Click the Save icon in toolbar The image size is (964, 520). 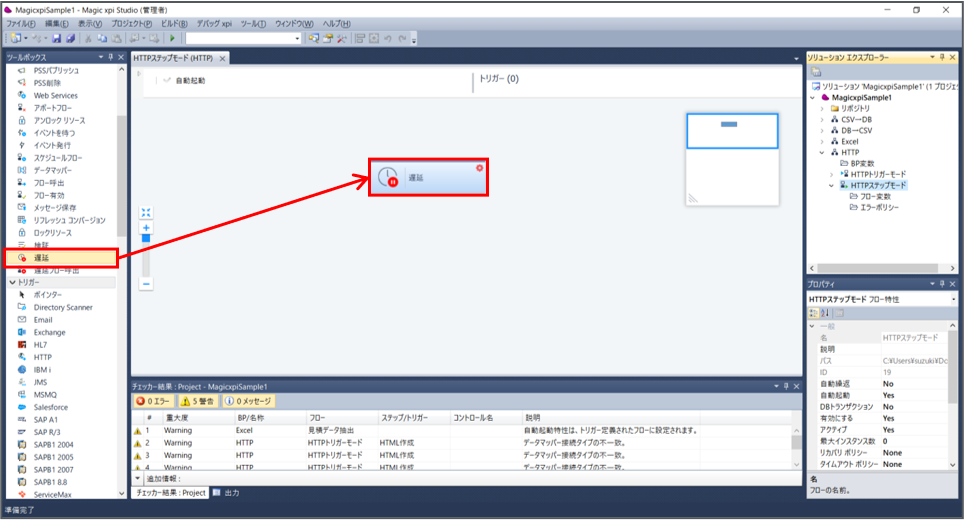pyautogui.click(x=57, y=38)
